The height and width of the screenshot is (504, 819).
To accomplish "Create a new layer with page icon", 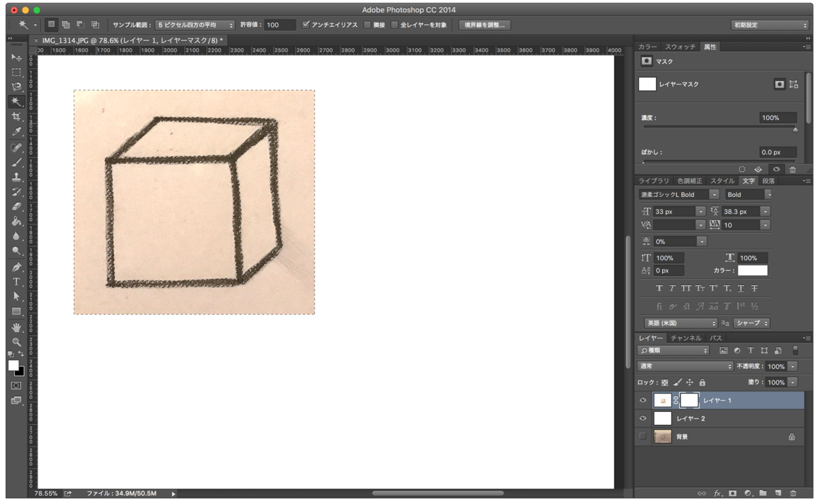I will pos(777,492).
